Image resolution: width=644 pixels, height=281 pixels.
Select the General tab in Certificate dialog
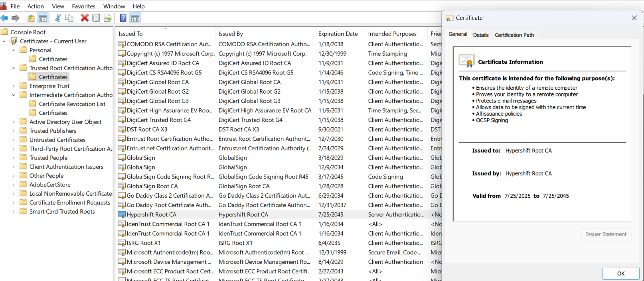pos(458,34)
